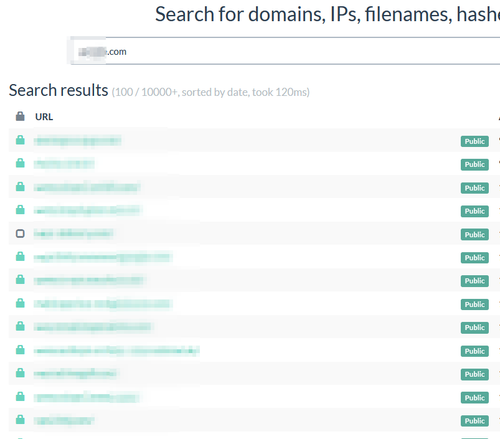This screenshot has height=439, width=500.
Task: Open the longest blurred URL link in tenth row
Action: [x=117, y=351]
